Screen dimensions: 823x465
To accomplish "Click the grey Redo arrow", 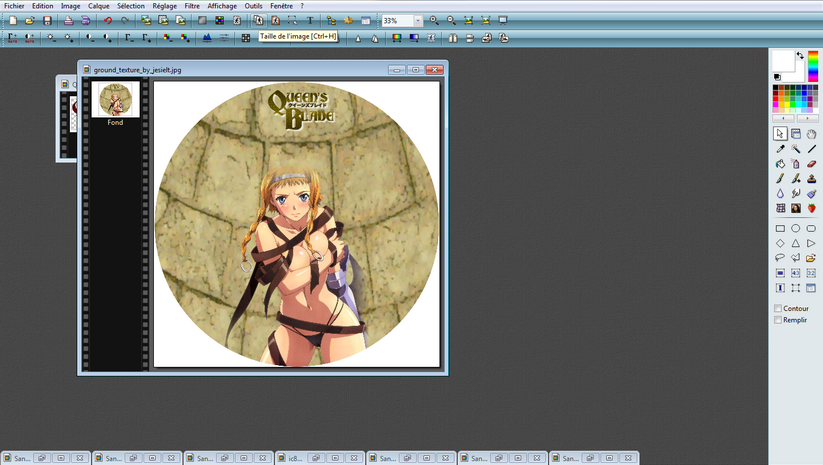I will tap(125, 20).
